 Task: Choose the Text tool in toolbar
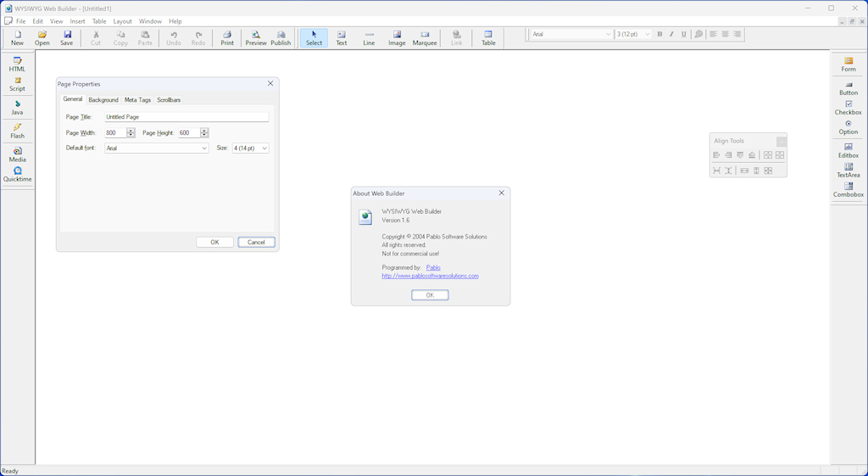(342, 38)
